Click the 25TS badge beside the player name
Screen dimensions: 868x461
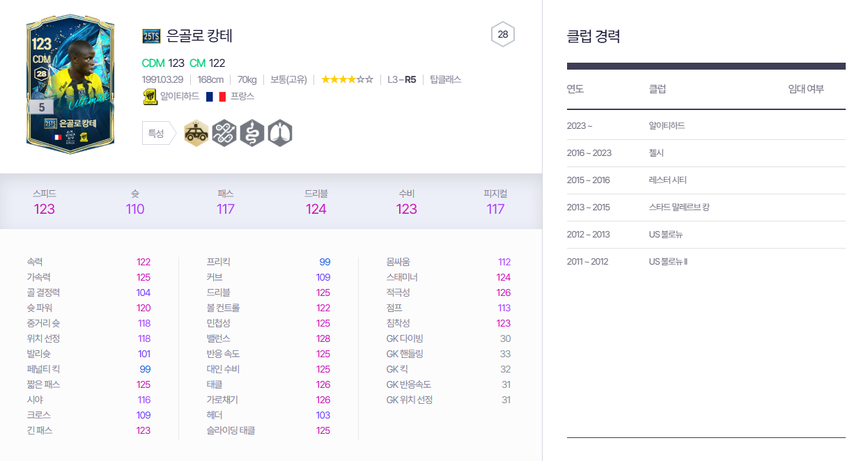[151, 36]
